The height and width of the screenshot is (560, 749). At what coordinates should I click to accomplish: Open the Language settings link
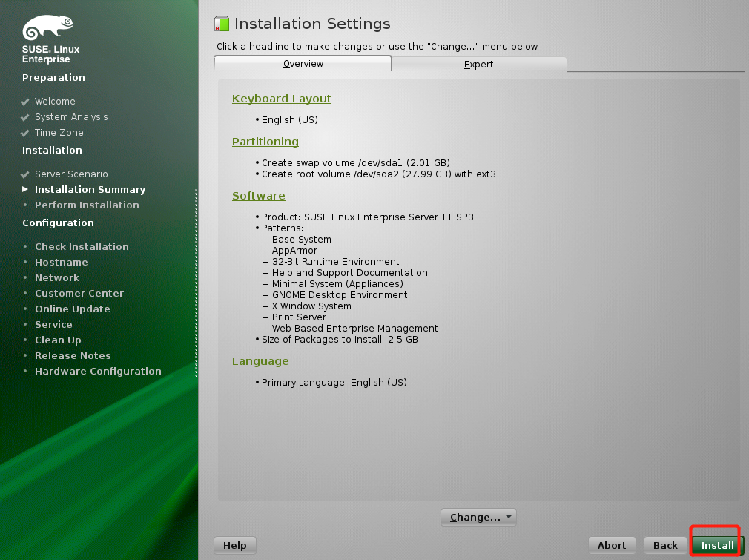point(260,361)
